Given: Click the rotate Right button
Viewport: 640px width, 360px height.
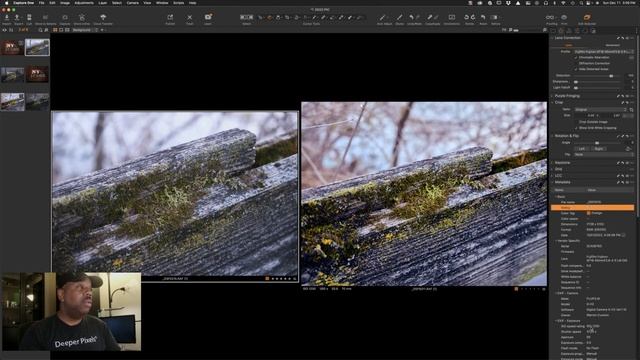Looking at the screenshot, I should tap(598, 149).
